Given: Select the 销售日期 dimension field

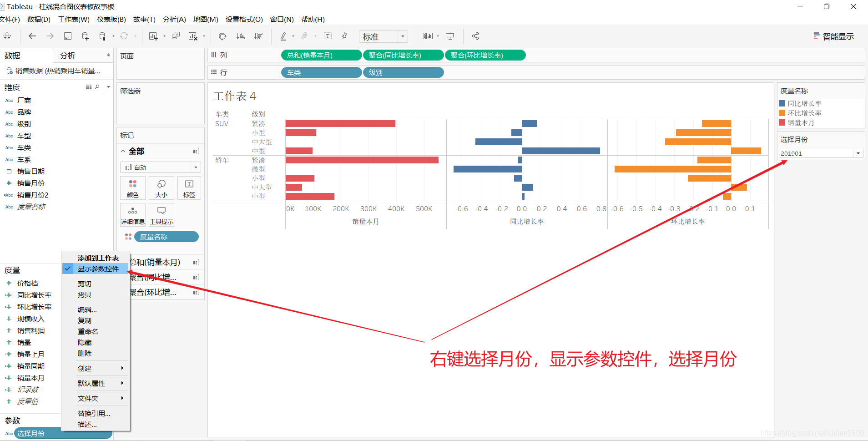Looking at the screenshot, I should coord(31,171).
